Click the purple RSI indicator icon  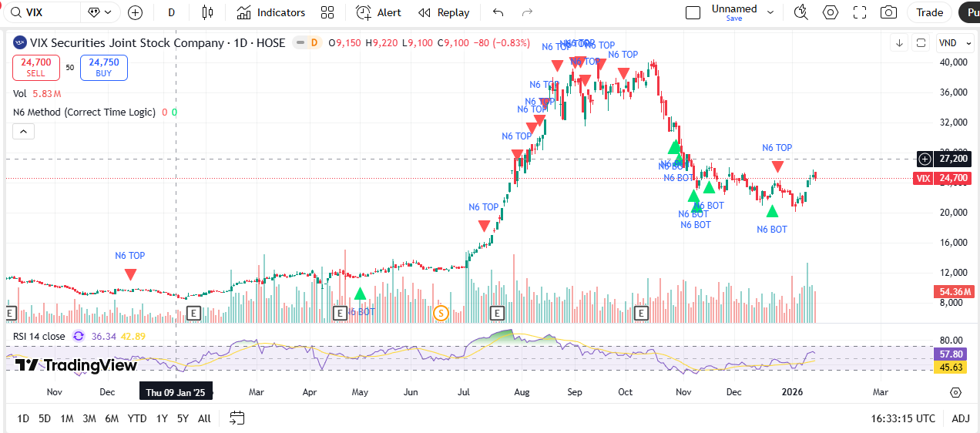pos(79,336)
